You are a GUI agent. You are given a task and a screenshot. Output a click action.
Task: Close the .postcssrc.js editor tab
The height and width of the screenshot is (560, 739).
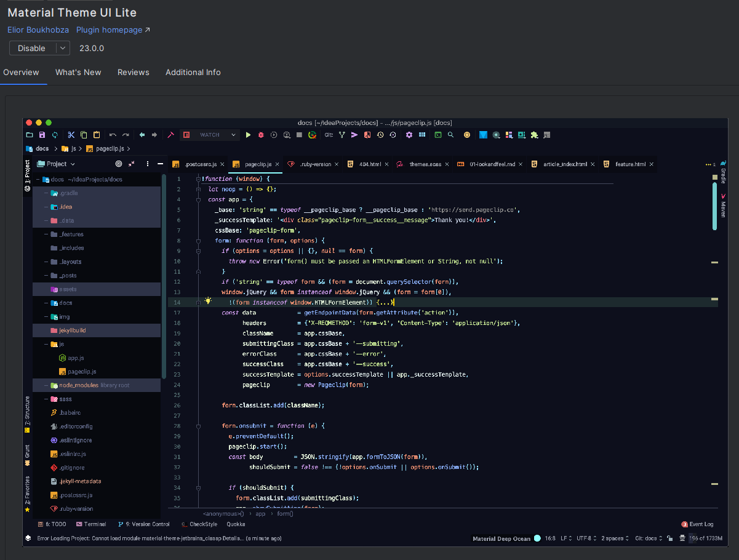click(x=222, y=164)
